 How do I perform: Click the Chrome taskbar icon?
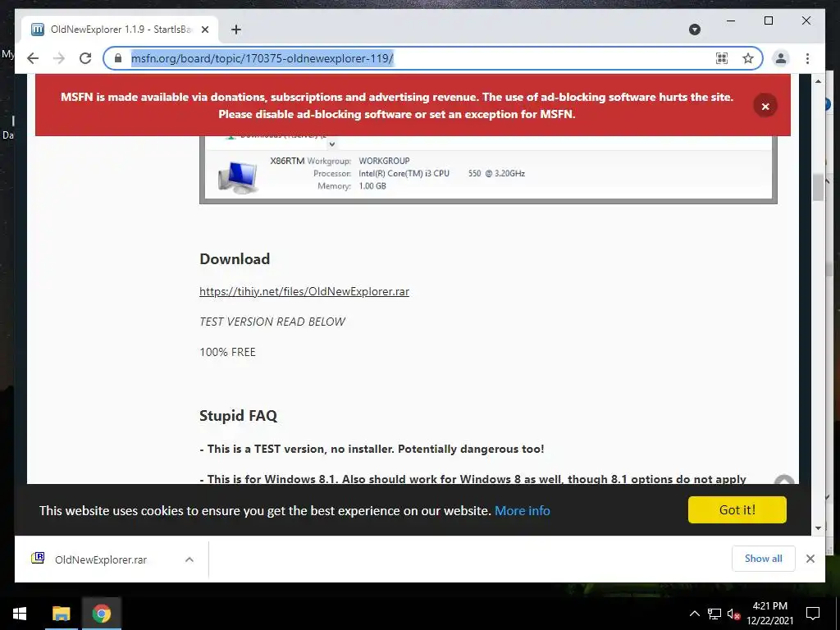click(x=101, y=614)
